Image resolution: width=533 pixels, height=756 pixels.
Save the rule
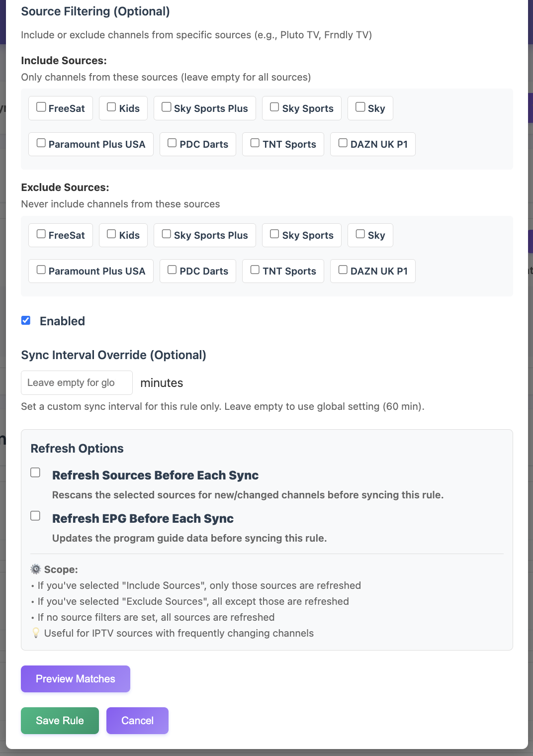tap(60, 721)
